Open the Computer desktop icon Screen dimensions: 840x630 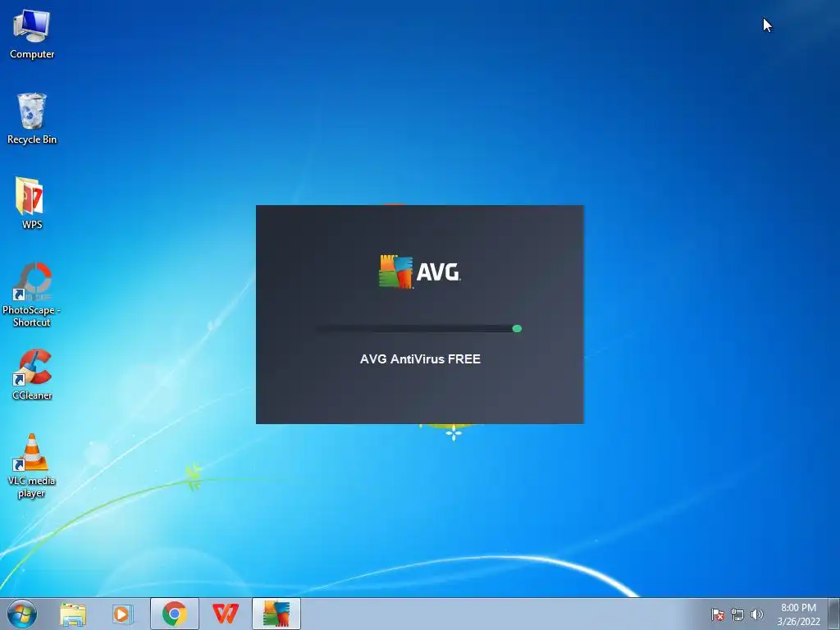click(32, 34)
